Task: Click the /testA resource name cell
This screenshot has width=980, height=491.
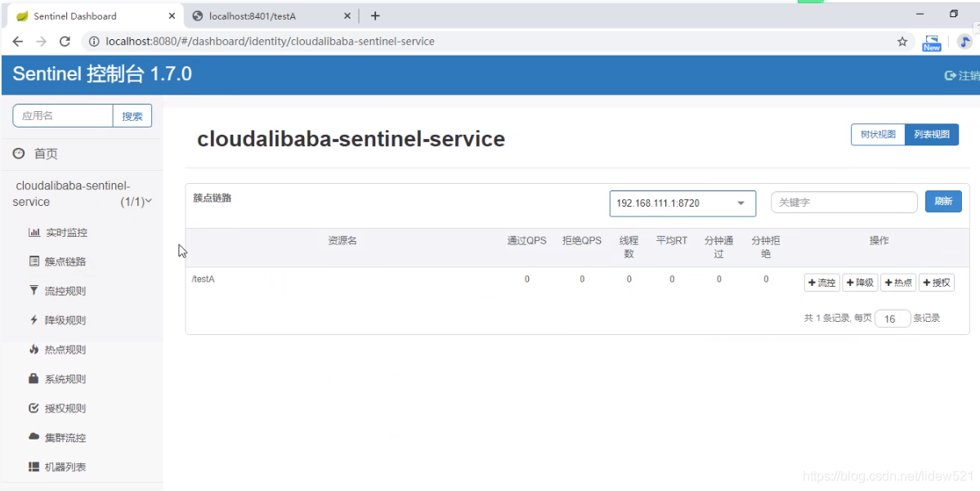Action: 204,279
